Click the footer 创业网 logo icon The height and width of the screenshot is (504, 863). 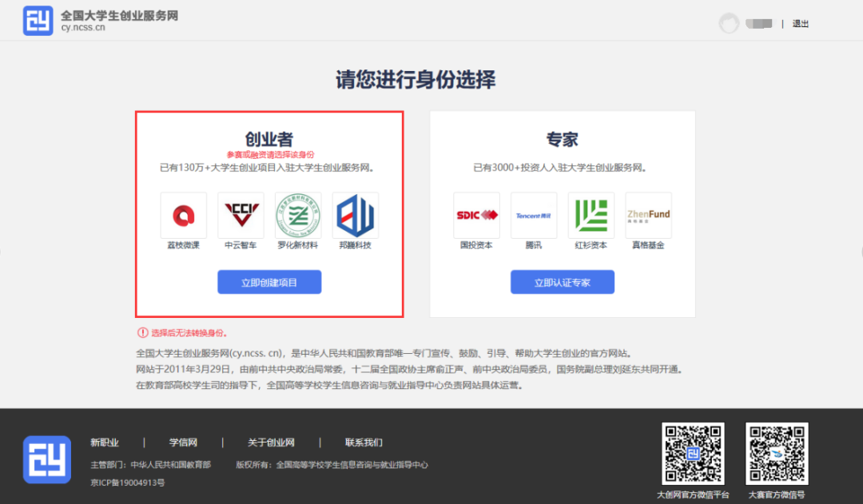[46, 461]
